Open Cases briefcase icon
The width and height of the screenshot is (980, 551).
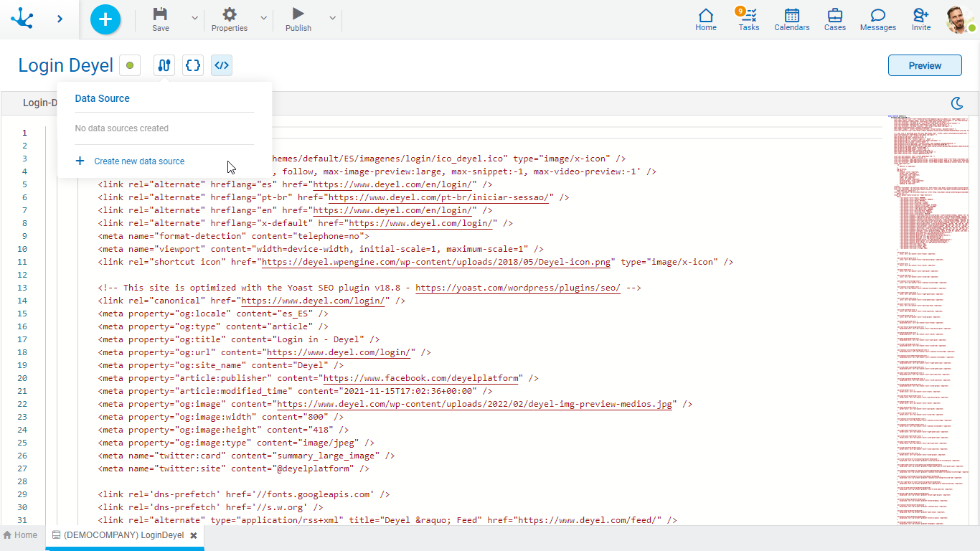835,19
